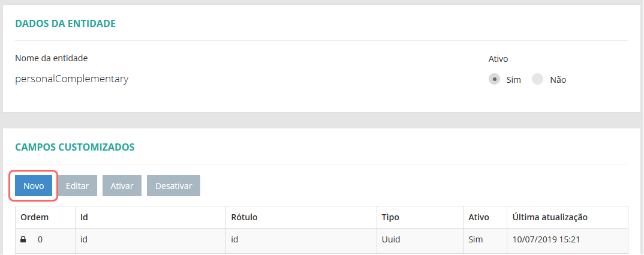Click the Ativo column header in table
This screenshot has width=644, height=255.
point(479,217)
